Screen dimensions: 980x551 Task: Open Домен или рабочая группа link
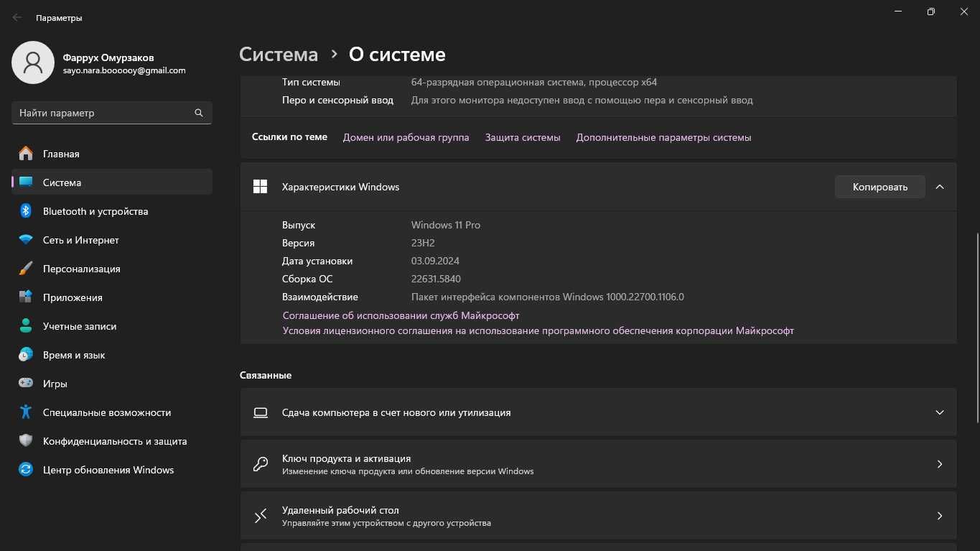[406, 137]
